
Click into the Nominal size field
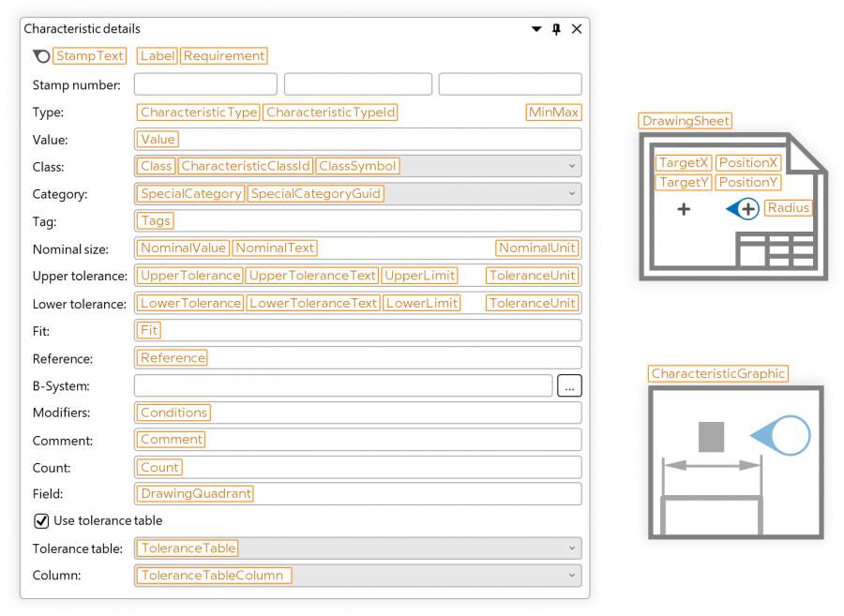click(358, 248)
